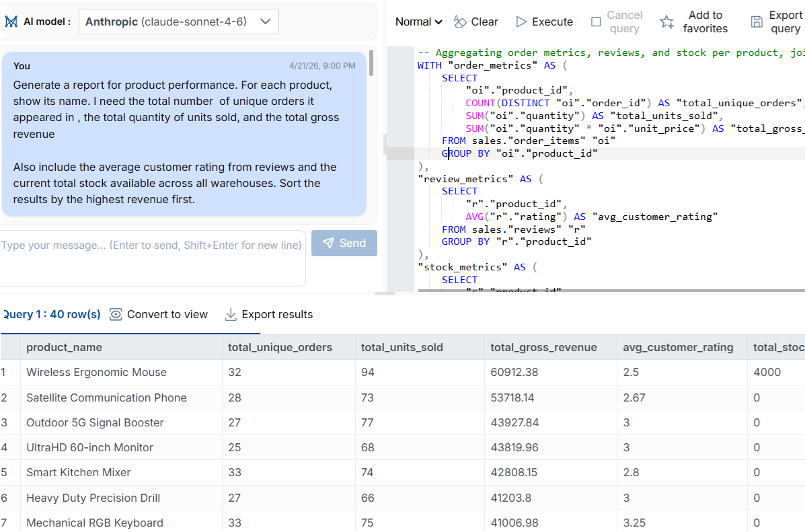Select the Outdoor 5G Signal Booster cell
This screenshot has width=805, height=532.
click(x=121, y=422)
